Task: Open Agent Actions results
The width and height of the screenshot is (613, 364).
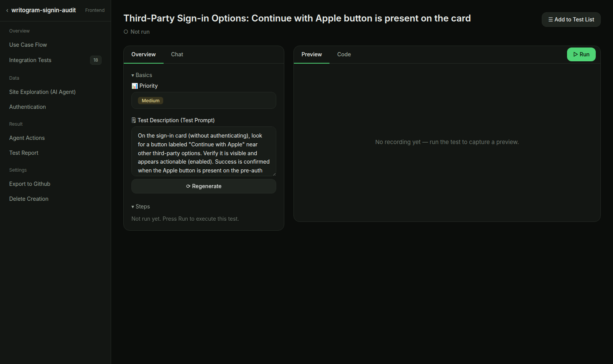Action: (x=27, y=138)
